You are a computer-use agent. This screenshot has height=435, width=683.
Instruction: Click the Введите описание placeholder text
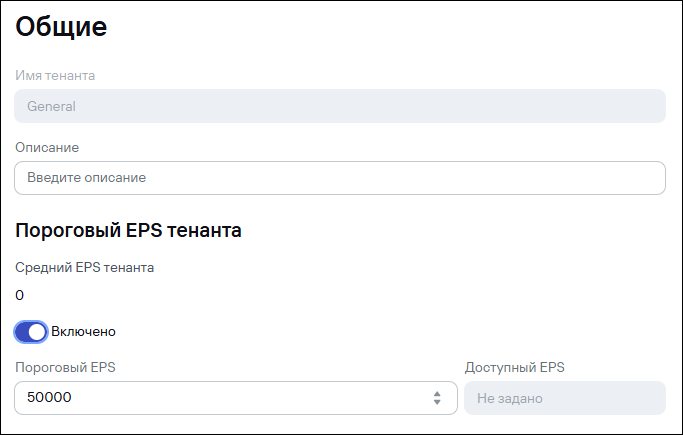87,178
